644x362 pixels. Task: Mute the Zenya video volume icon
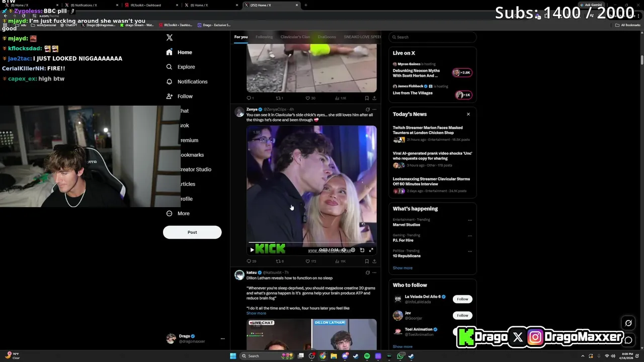pyautogui.click(x=344, y=250)
